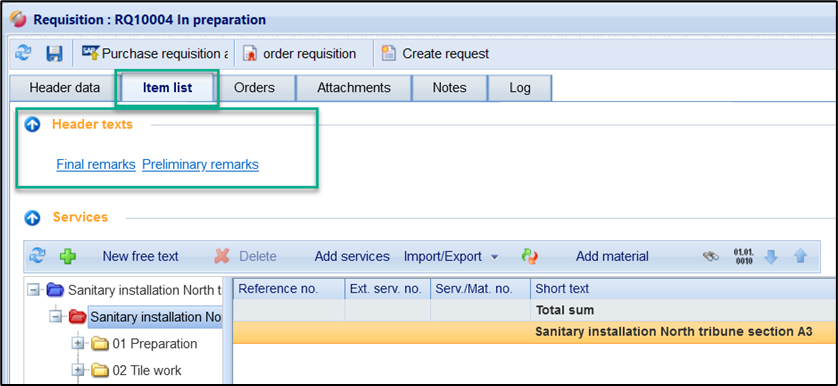This screenshot has width=838, height=386.
Task: Click the binoculars search icon
Action: [711, 257]
